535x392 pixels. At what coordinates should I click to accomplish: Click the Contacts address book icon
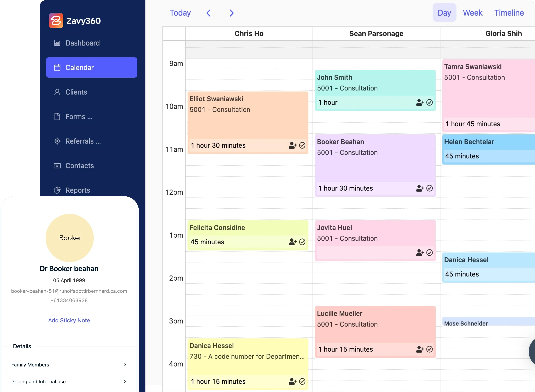tap(57, 166)
